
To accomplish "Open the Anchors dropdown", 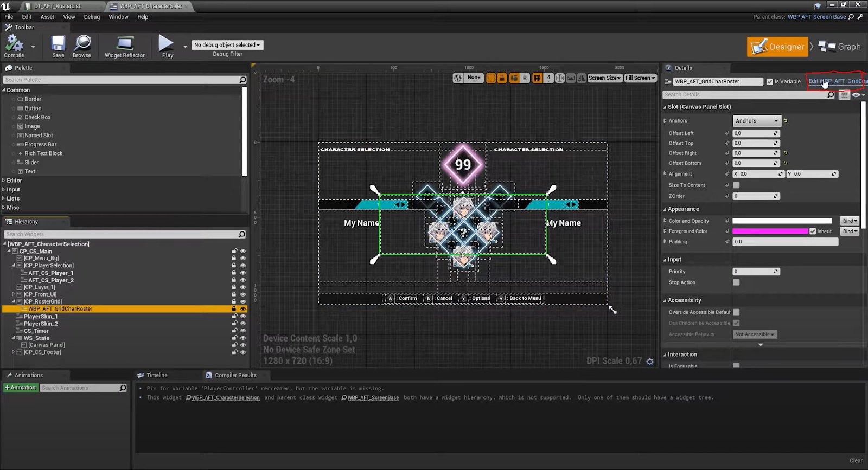I will click(757, 121).
